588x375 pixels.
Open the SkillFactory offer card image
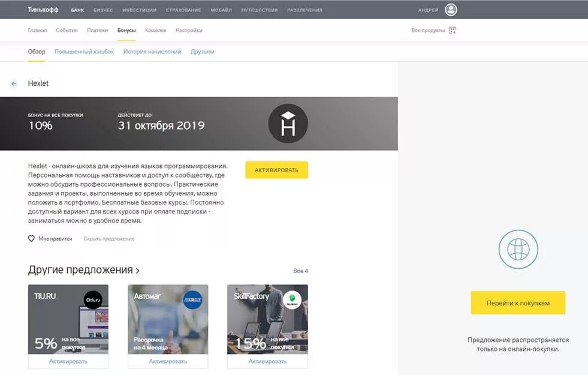(x=267, y=319)
